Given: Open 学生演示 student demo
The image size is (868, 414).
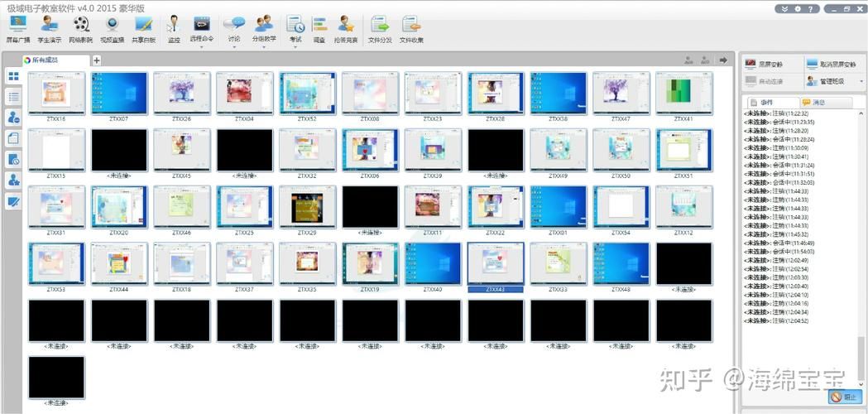Looking at the screenshot, I should point(49,28).
